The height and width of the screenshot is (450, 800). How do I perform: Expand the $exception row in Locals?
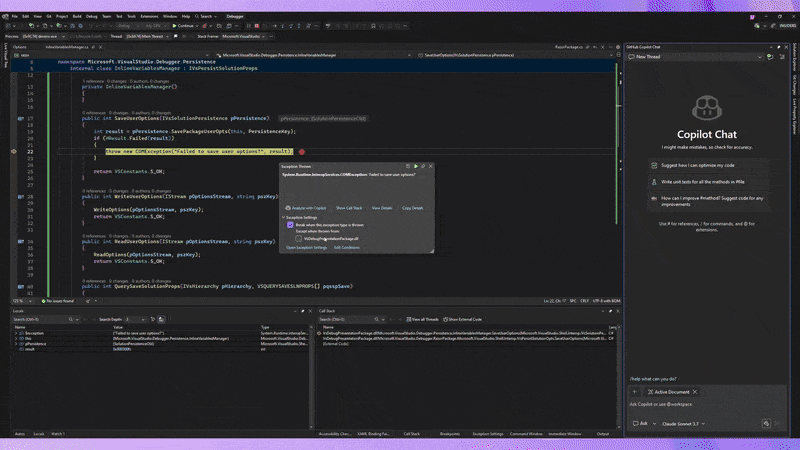click(x=17, y=332)
